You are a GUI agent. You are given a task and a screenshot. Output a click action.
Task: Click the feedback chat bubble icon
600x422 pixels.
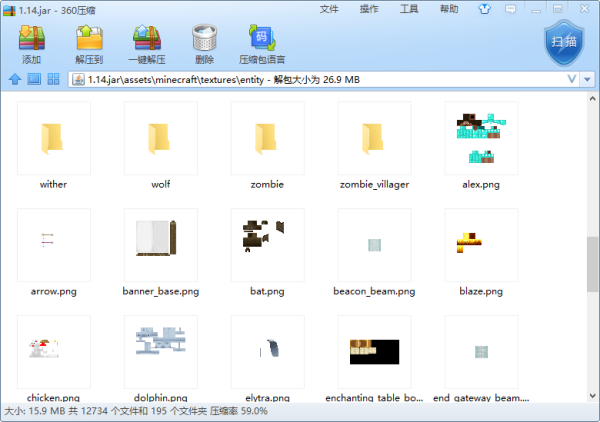coord(510,9)
